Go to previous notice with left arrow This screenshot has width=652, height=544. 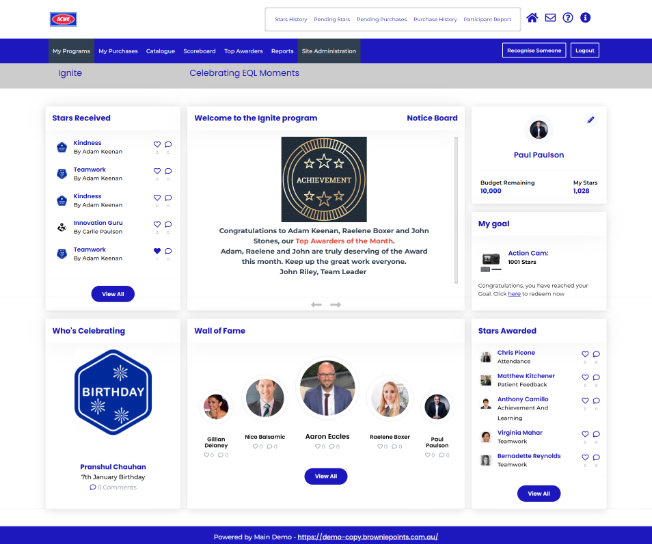(316, 304)
